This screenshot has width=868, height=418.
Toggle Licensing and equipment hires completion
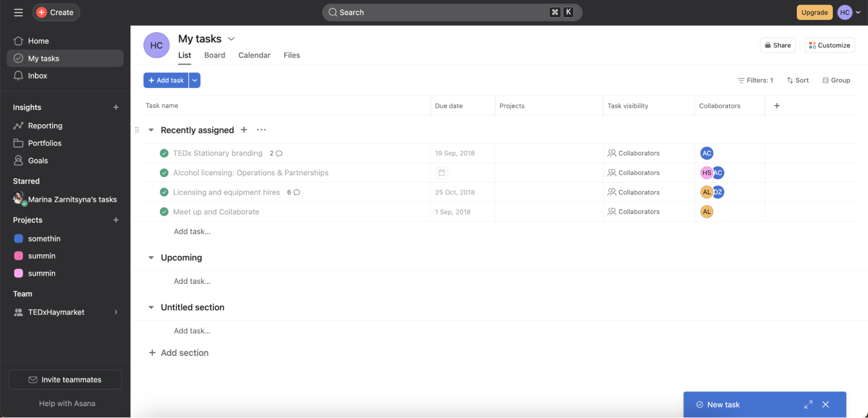(x=164, y=192)
